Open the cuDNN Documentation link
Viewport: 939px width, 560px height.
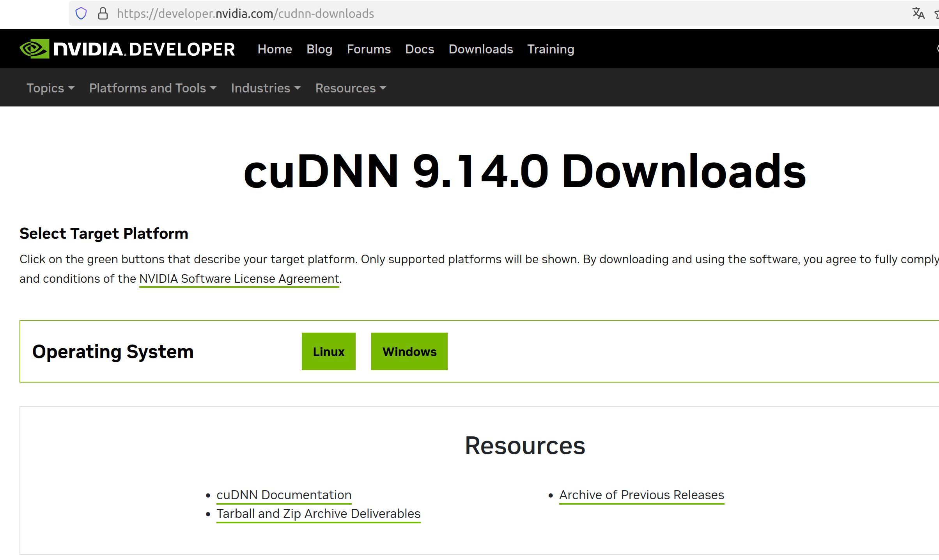[284, 495]
